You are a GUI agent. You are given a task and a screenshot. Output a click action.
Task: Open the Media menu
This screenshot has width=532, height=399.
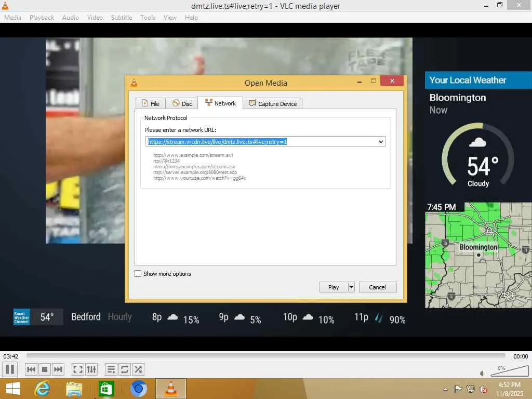pyautogui.click(x=12, y=17)
